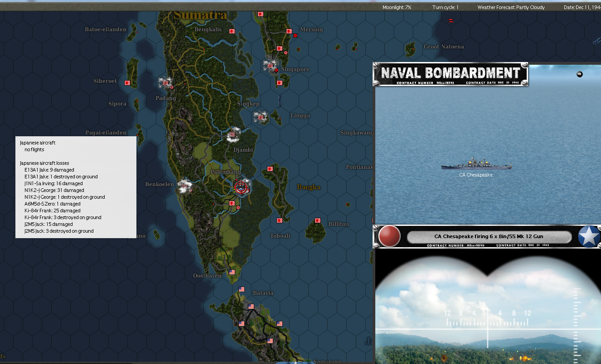The height and width of the screenshot is (364, 601).
Task: Click the 'A6M5d-S Zero: 1 damaged' line
Action: [x=53, y=204]
